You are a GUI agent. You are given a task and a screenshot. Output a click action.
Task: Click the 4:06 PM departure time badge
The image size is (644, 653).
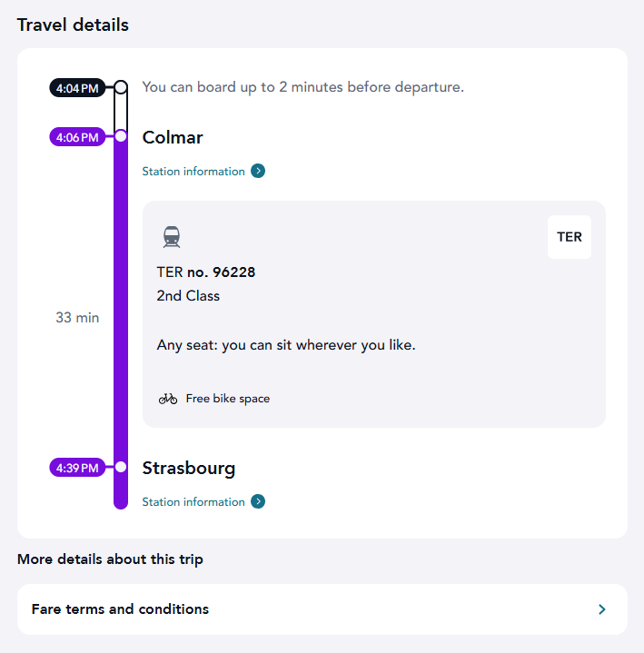(x=77, y=137)
